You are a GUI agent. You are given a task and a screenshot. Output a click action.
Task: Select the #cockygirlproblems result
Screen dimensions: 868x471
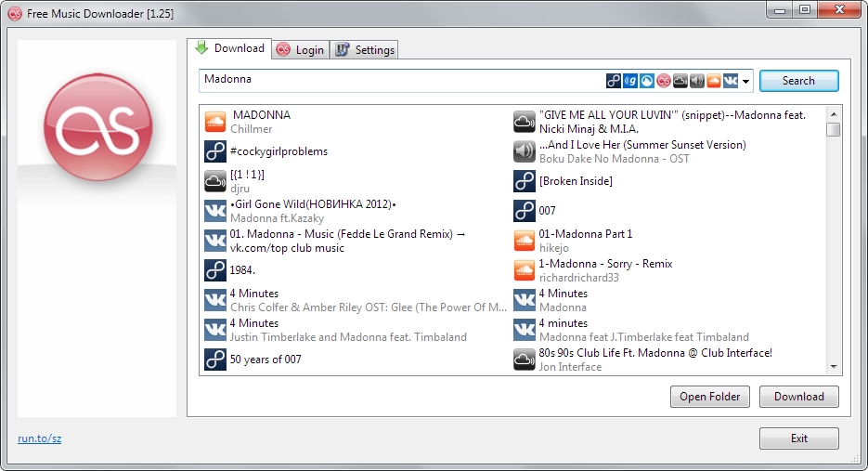coord(279,151)
